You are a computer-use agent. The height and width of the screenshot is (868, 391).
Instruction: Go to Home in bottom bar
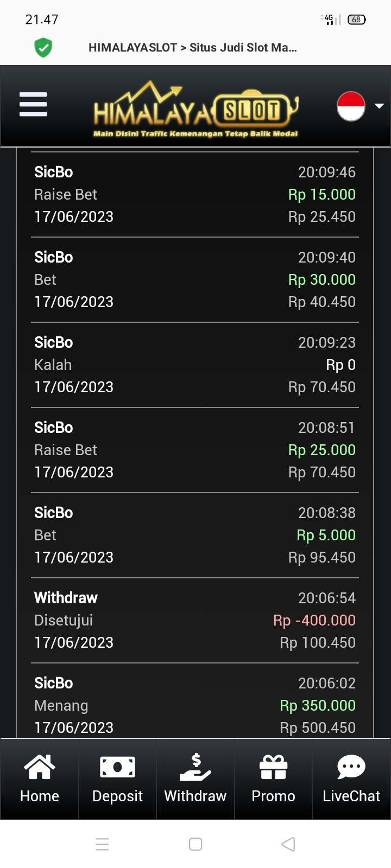(39, 778)
